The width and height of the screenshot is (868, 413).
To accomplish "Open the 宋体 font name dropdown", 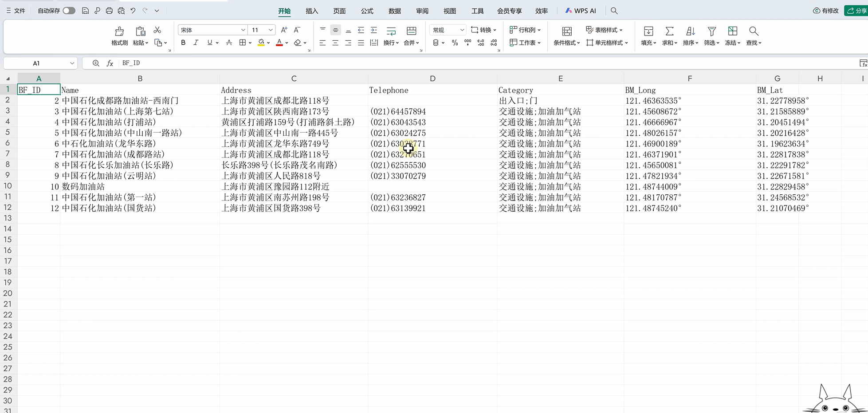I will 243,30.
